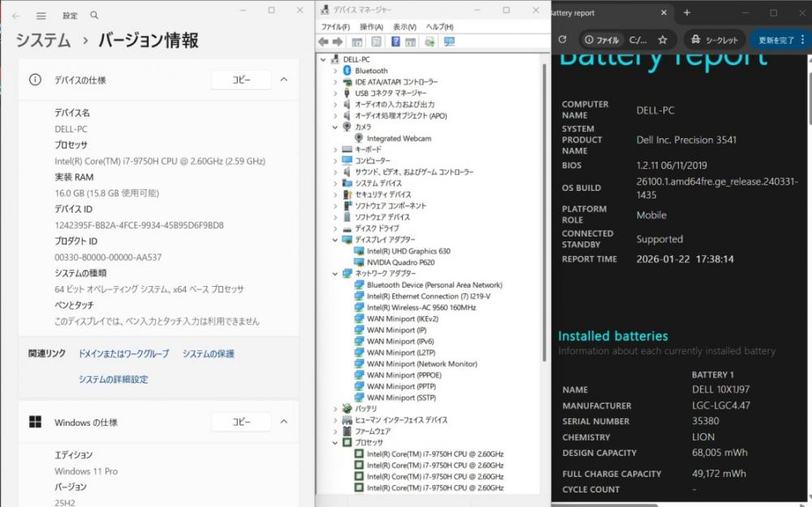Click the Forward arrow in Device Manager toolbar

[338, 42]
